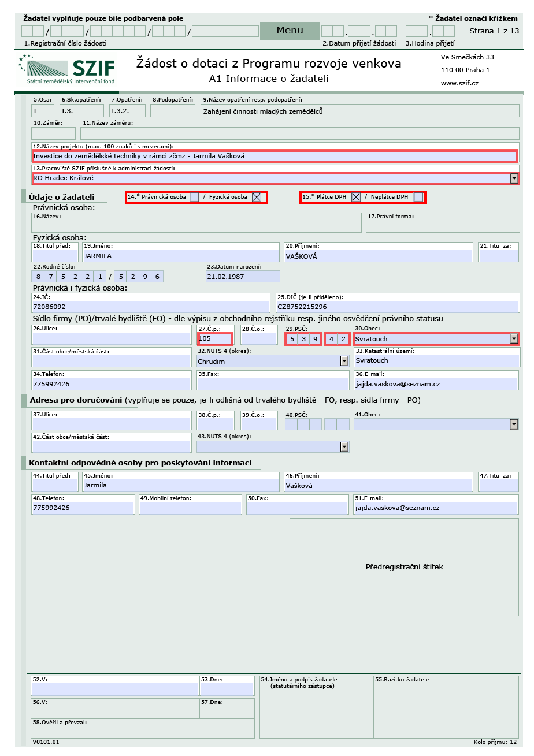The width and height of the screenshot is (534, 756).
Task: Select the field 38 Č.p.
Action: [x=216, y=424]
